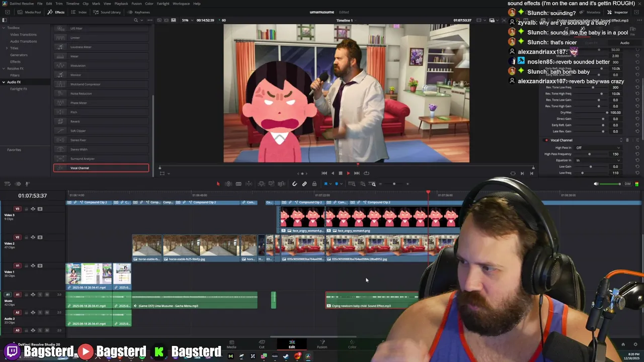The height and width of the screenshot is (362, 644).
Task: Open Steam from the taskbar
Action: pos(286,356)
